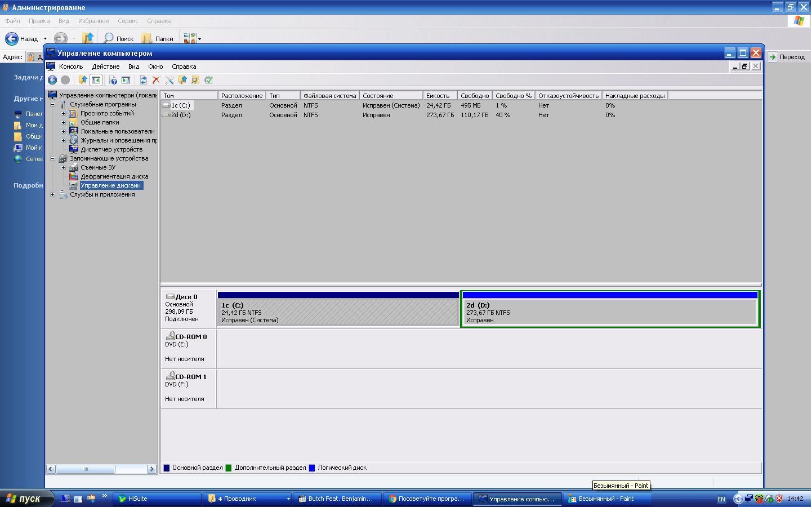Open Device Manager in the tree
812x507 pixels.
[x=111, y=149]
